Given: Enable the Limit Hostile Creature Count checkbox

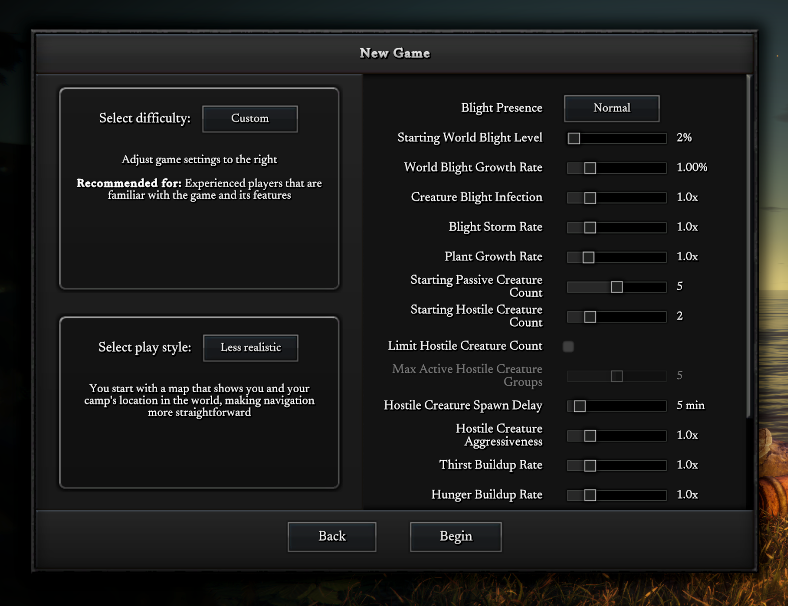Looking at the screenshot, I should coord(569,346).
